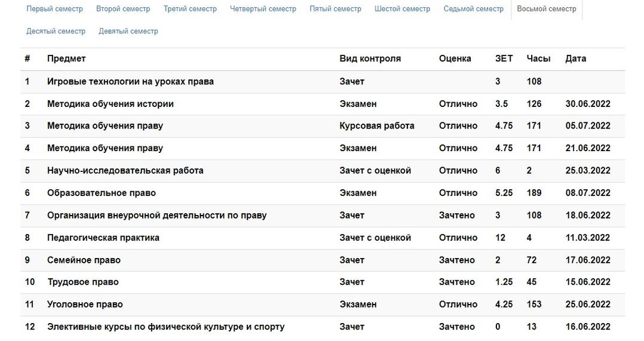The height and width of the screenshot is (341, 644).
Task: Open the Первый семестр tab
Action: coord(54,8)
